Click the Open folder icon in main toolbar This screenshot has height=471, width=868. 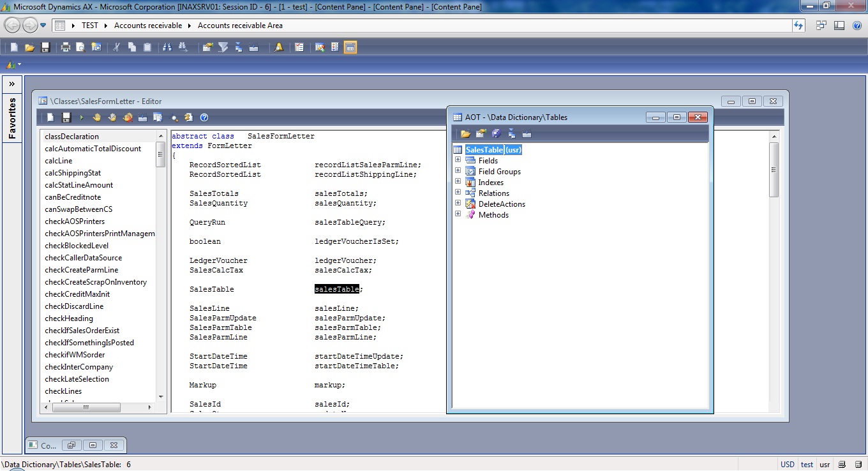pos(29,47)
